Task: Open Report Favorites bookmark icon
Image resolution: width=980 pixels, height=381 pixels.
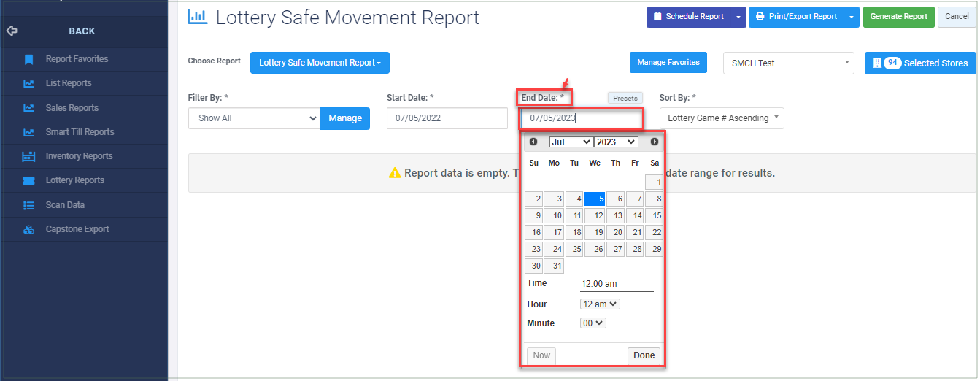Action: tap(28, 59)
